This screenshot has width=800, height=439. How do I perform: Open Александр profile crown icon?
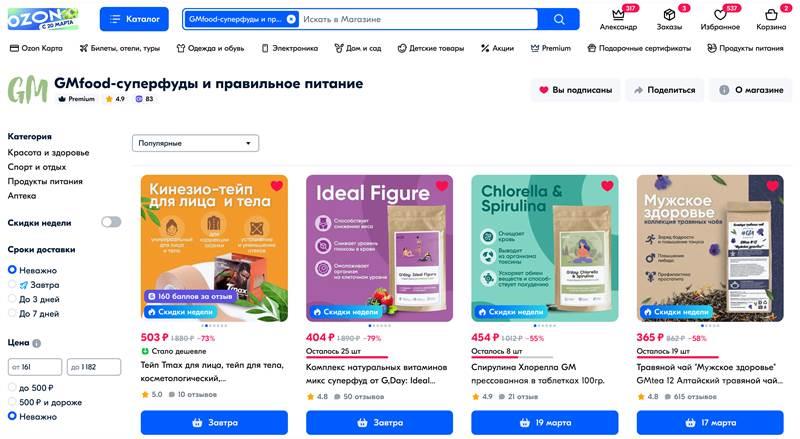[618, 14]
